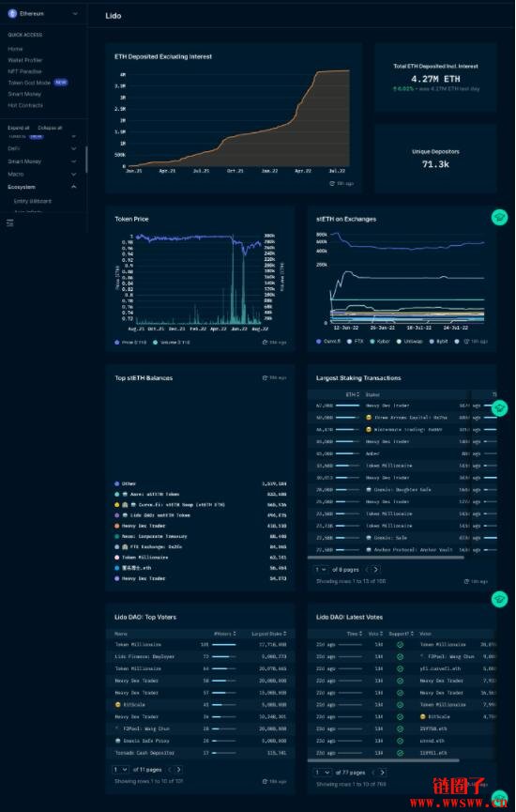Open Entity Billboard under Ecosystem
The image size is (516, 812).
33,201
